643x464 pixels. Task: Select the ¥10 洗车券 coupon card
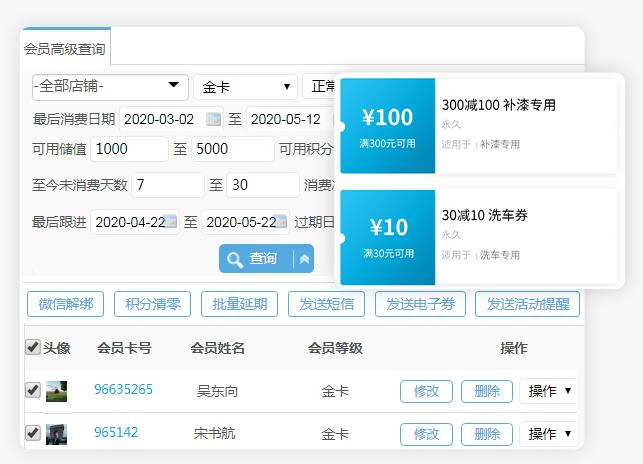478,237
